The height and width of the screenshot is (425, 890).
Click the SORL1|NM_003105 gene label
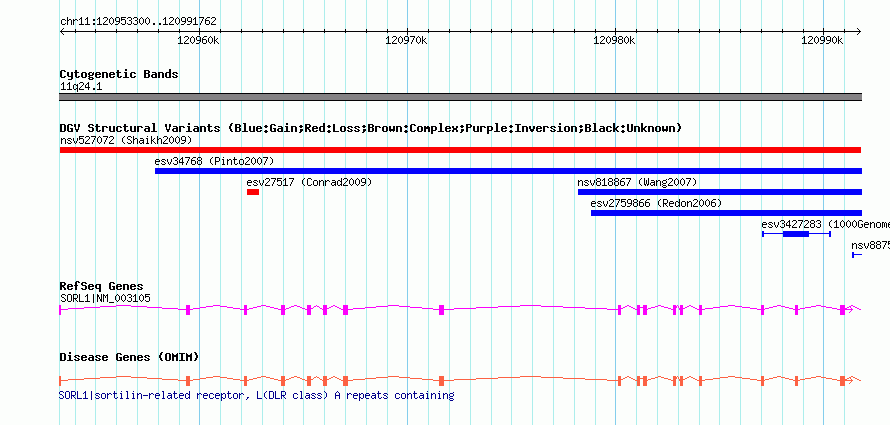[x=105, y=298]
